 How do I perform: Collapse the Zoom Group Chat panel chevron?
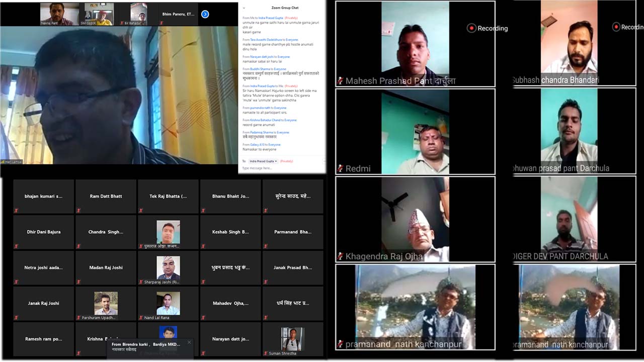point(244,8)
